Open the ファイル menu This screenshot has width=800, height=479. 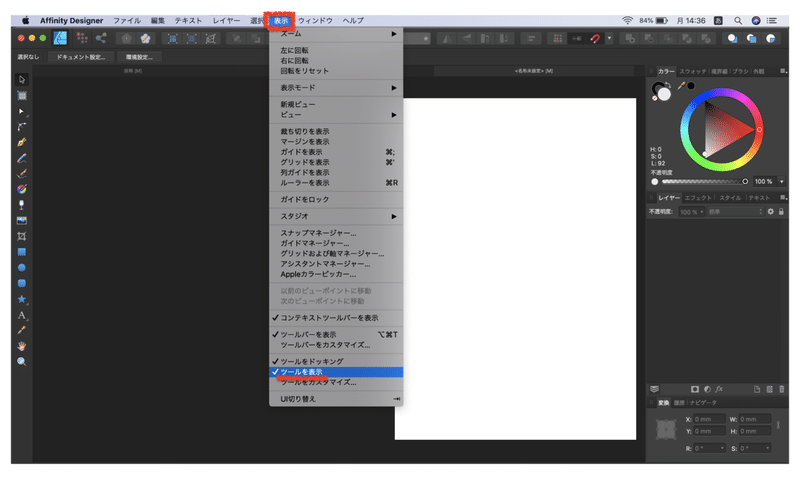(127, 20)
